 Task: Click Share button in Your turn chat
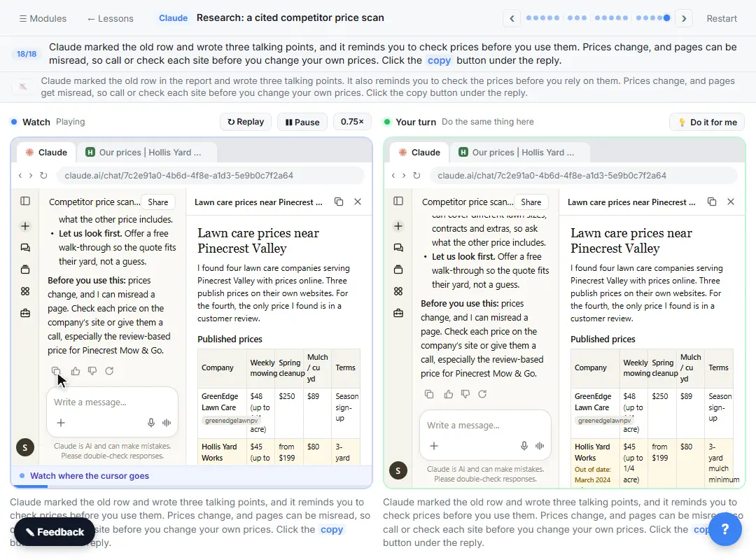[x=531, y=202]
